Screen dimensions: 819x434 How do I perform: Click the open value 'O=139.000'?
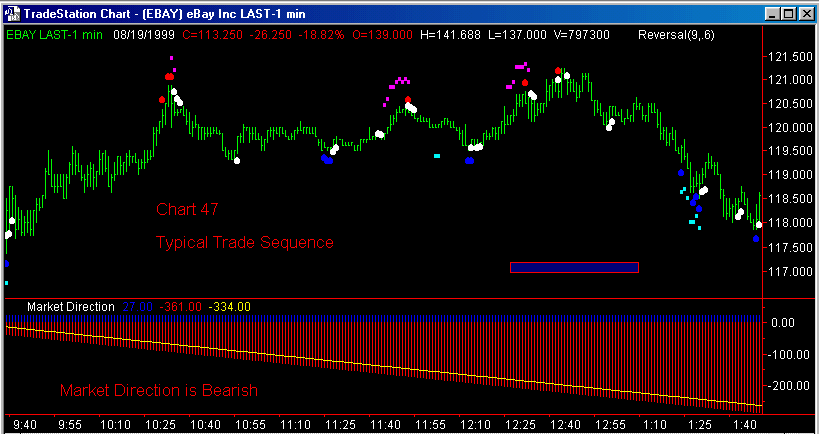[382, 36]
